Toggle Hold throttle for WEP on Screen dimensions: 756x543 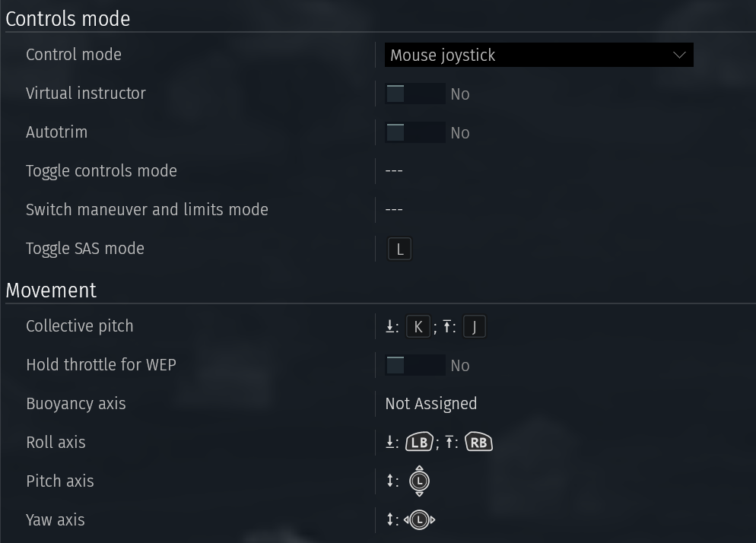[415, 365]
